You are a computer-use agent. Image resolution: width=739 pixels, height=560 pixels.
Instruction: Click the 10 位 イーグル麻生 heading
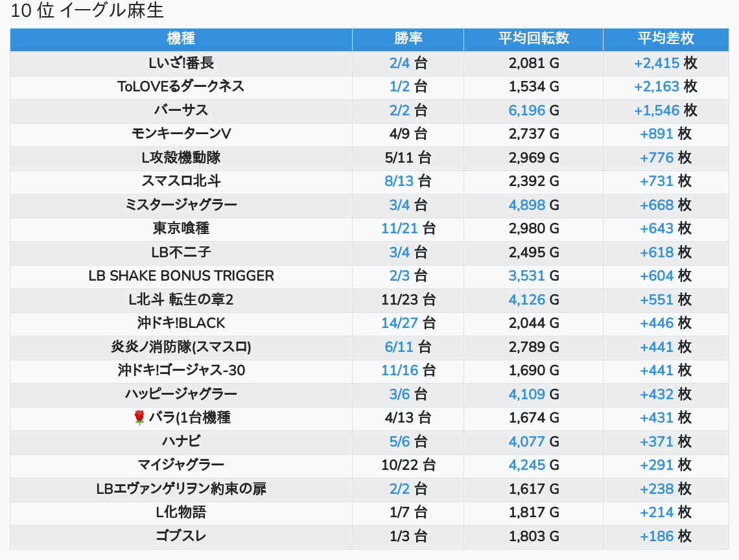coord(88,11)
